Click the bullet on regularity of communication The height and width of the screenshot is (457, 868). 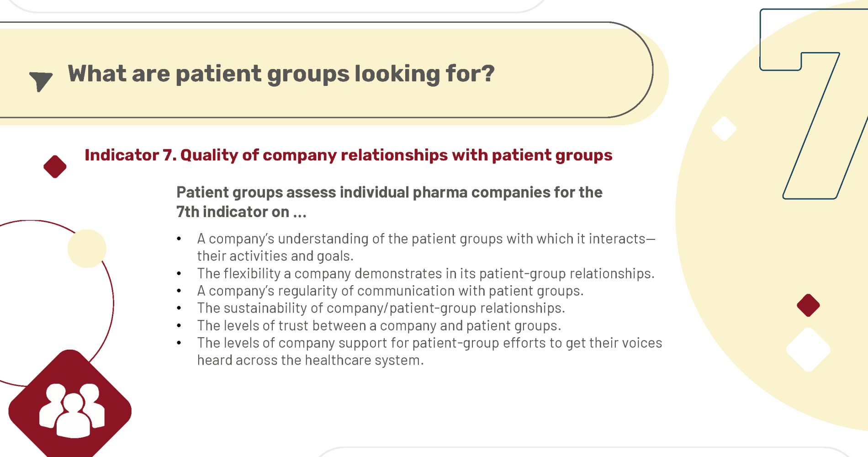click(x=390, y=291)
